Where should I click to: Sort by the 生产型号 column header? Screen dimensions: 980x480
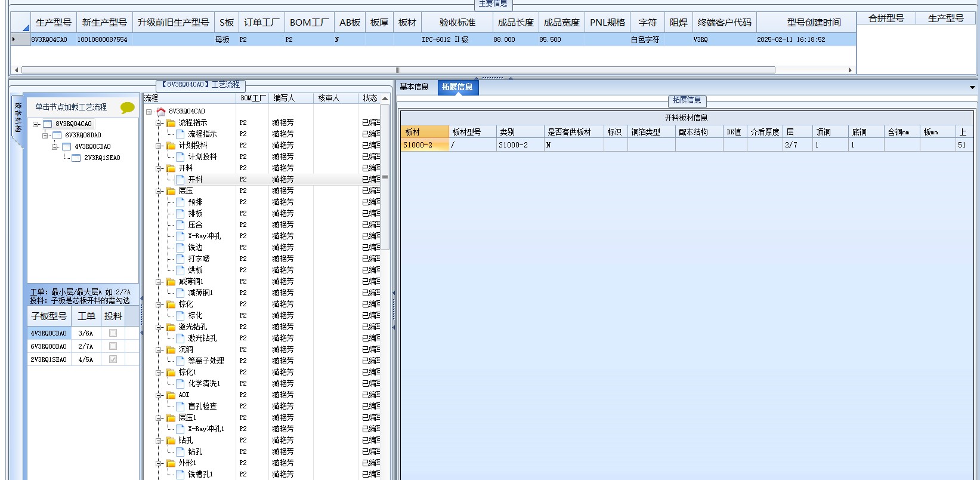click(x=54, y=23)
